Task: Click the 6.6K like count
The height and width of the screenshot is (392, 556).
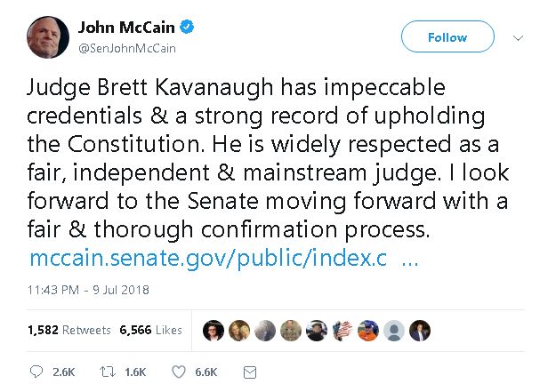Action: coord(205,372)
